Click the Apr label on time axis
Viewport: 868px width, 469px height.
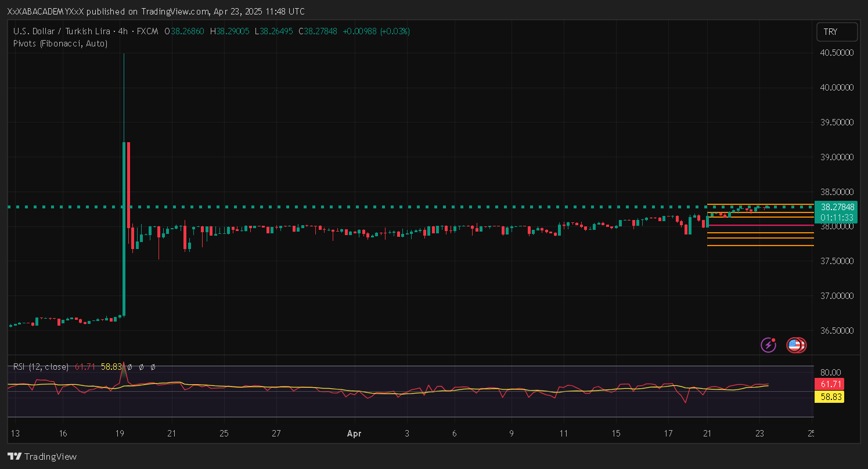pyautogui.click(x=354, y=434)
